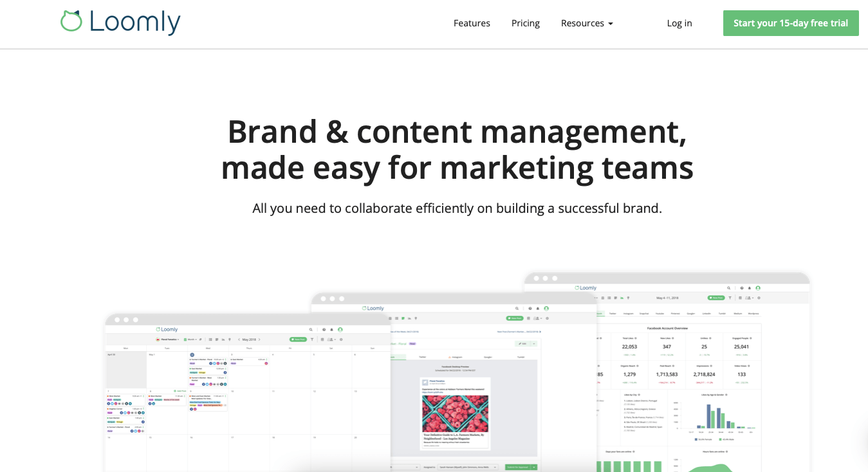Click the search icon in calendar mockup
Screen dimensions: 868x472
pos(311,329)
